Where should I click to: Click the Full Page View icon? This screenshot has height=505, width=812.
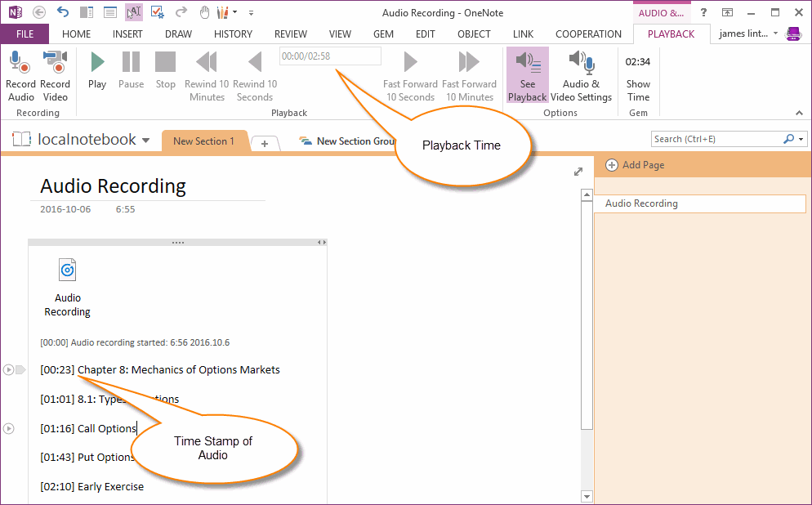point(110,12)
